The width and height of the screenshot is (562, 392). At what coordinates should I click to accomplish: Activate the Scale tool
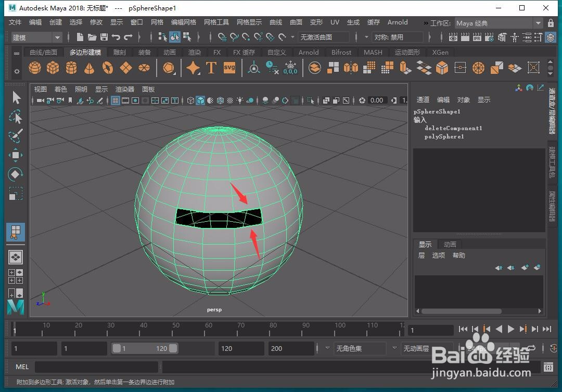[16, 194]
